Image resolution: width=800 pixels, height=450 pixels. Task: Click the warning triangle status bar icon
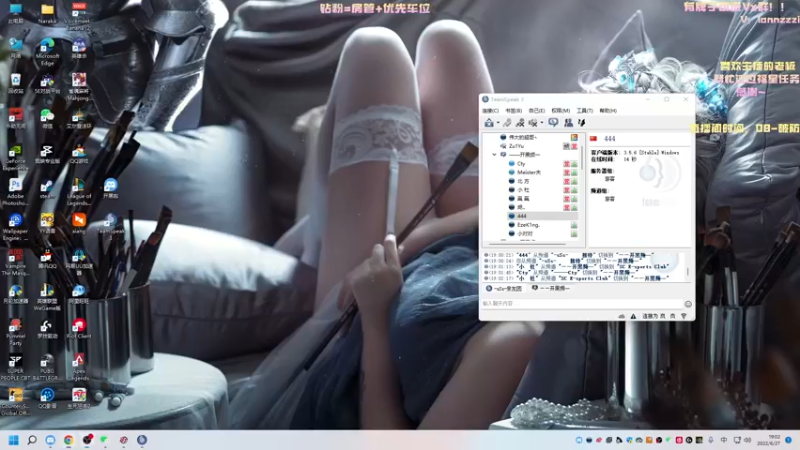[x=633, y=316]
